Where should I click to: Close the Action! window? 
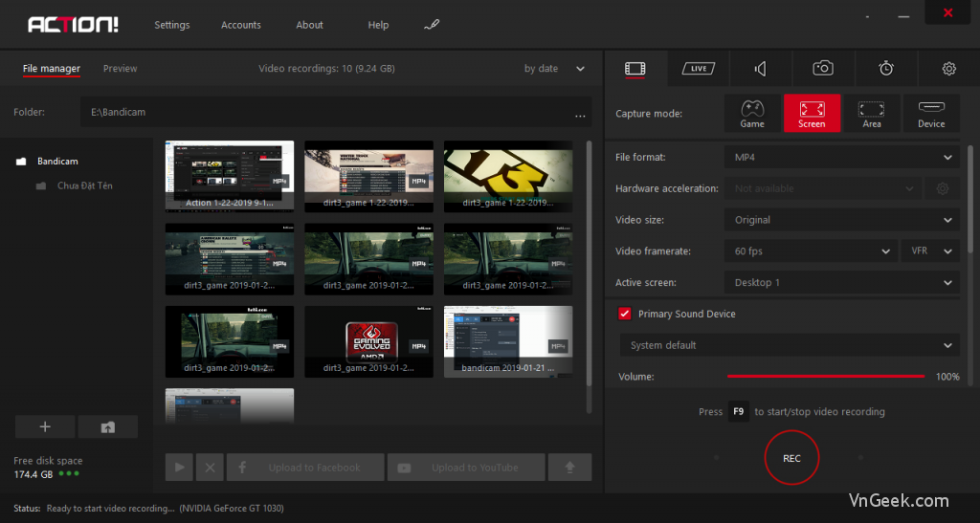947,12
